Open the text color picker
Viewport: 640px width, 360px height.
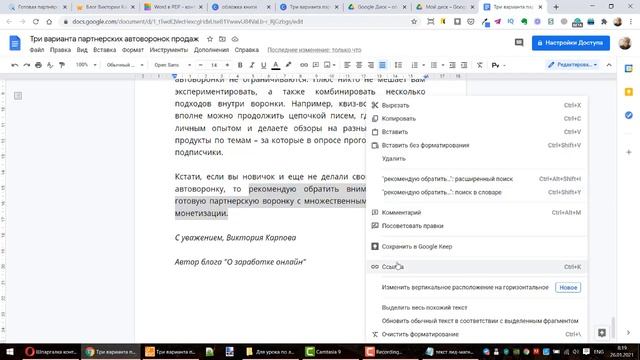(276, 65)
